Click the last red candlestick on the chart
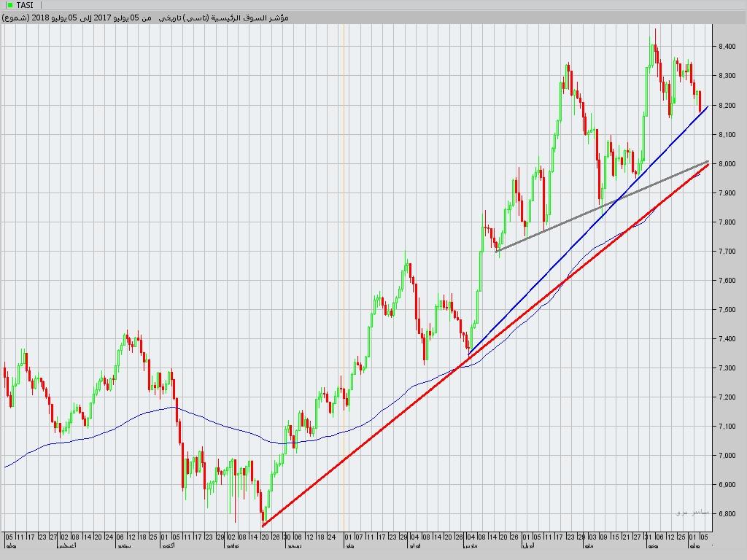This screenshot has height=560, width=747. point(700,101)
